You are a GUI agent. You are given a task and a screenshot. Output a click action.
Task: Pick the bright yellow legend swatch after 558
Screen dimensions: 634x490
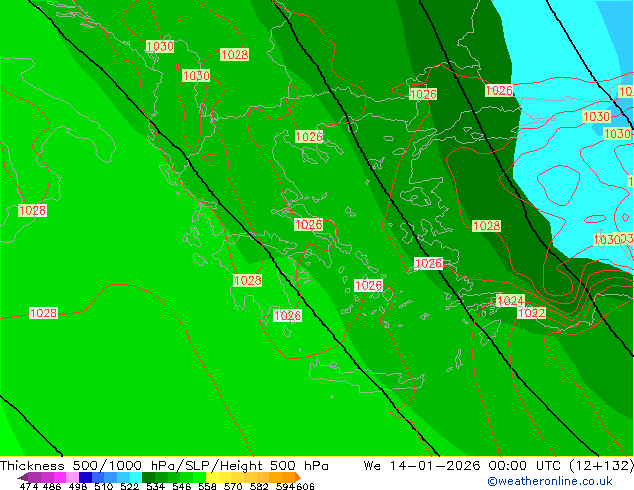coord(212,477)
